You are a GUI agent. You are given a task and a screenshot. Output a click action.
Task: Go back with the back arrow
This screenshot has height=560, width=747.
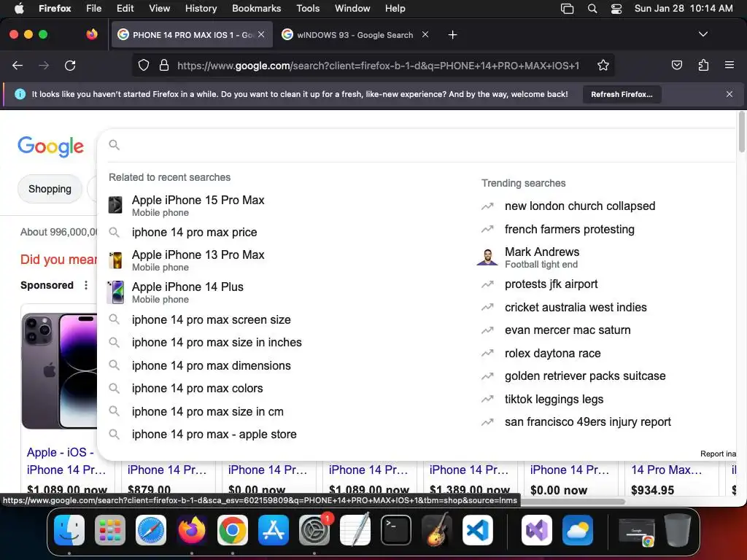pos(18,65)
